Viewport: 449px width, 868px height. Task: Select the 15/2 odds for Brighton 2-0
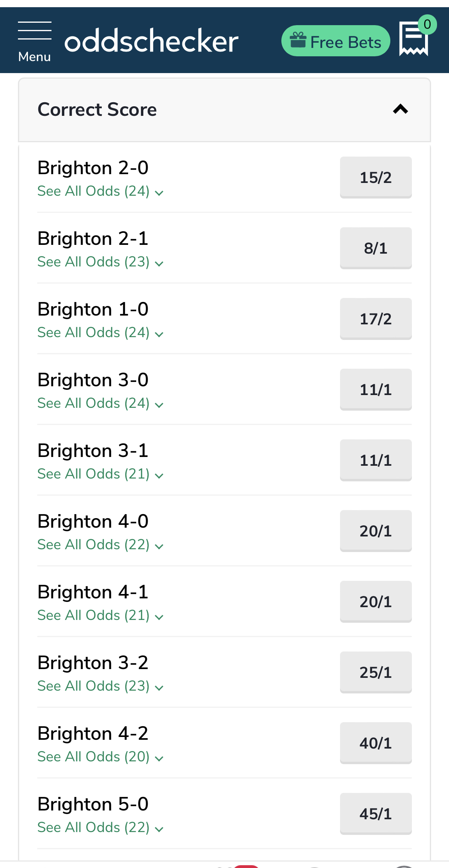(376, 177)
